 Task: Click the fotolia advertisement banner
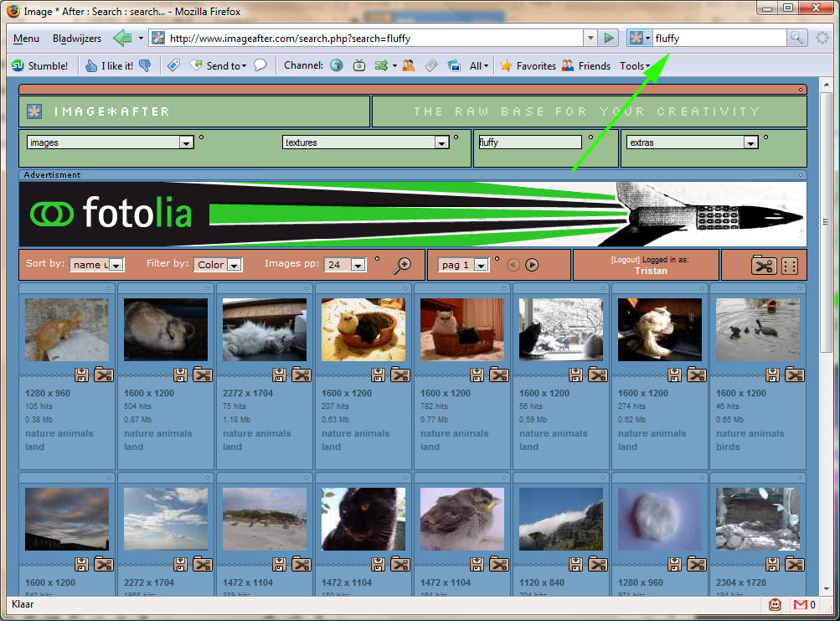[413, 214]
